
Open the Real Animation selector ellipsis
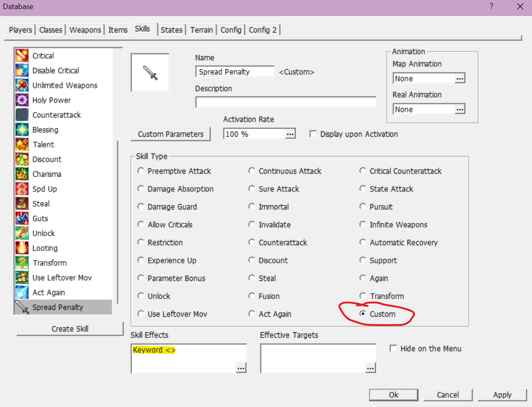click(460, 109)
